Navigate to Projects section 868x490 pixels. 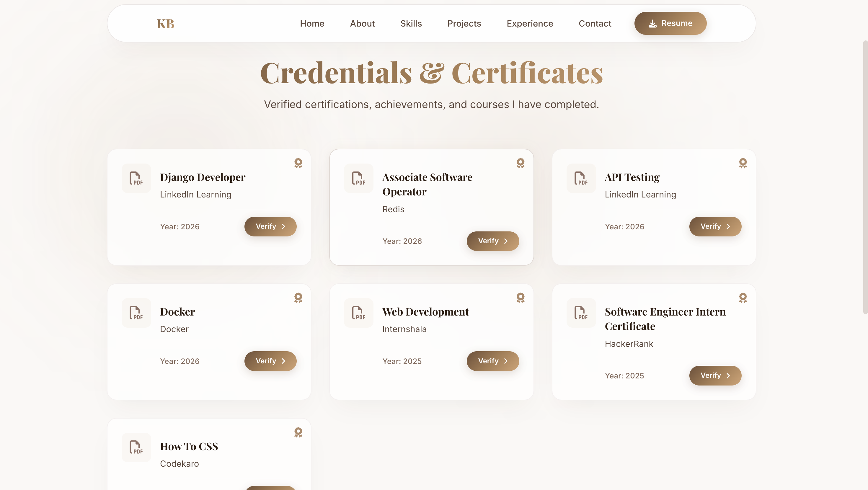click(464, 24)
